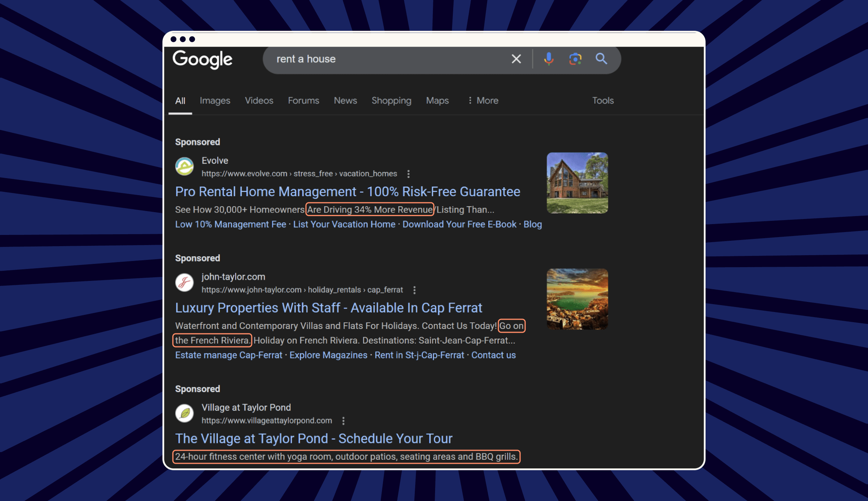Switch to the Images tab
Viewport: 868px width, 501px height.
pos(215,101)
